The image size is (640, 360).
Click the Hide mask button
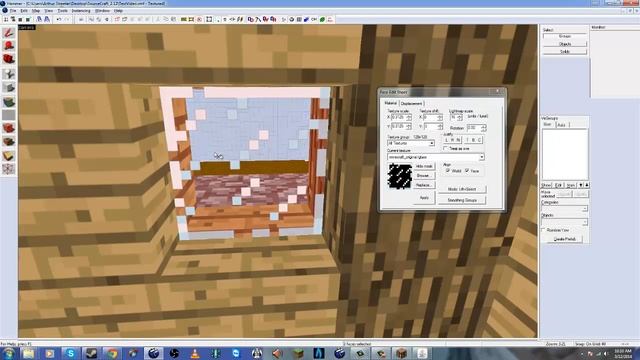[x=424, y=166]
